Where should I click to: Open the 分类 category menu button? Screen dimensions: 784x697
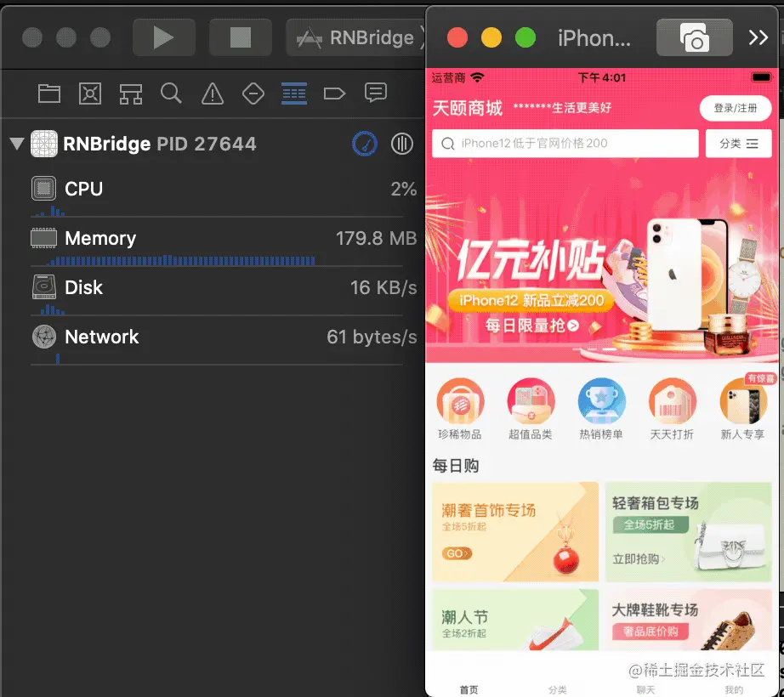tap(738, 144)
